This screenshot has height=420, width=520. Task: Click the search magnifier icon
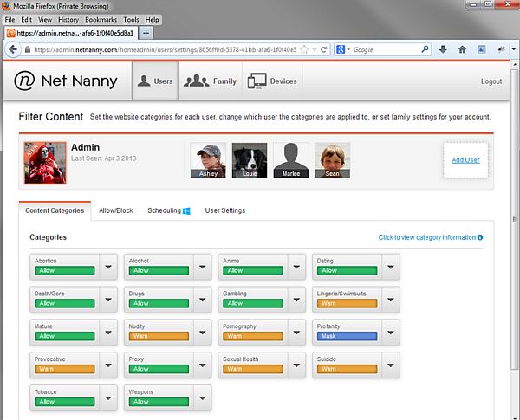point(425,49)
